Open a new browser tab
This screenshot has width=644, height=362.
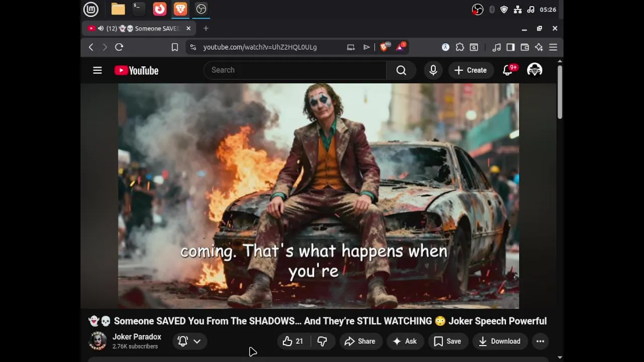[x=206, y=29]
